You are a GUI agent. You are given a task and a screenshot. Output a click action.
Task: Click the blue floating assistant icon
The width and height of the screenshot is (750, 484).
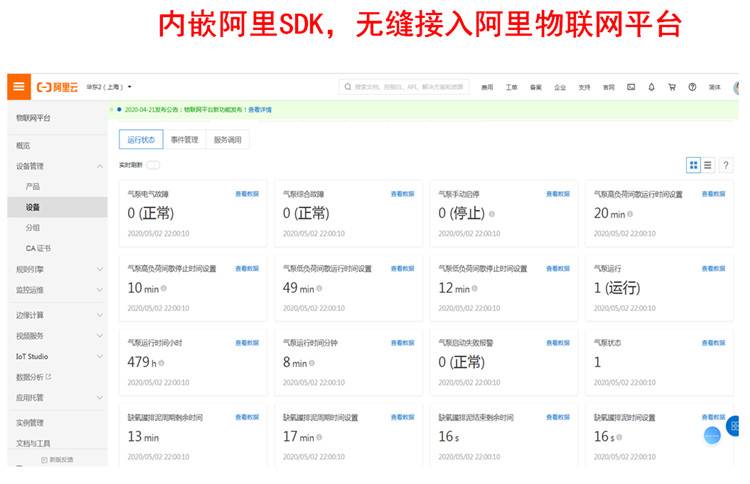[712, 435]
